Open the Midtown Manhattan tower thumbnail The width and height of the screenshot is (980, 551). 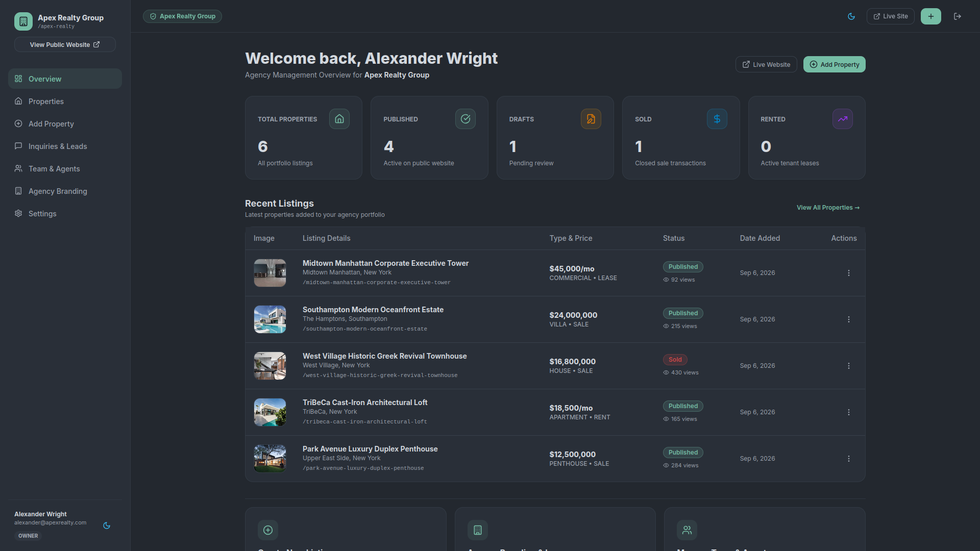click(x=270, y=273)
